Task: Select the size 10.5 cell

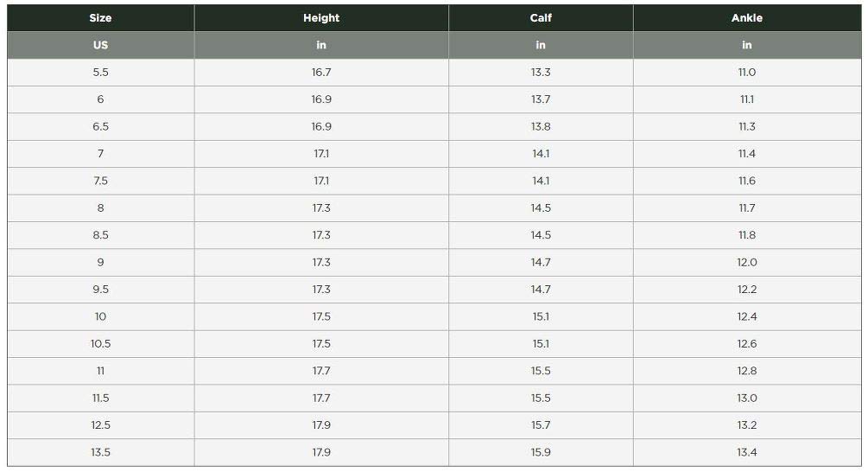Action: pyautogui.click(x=100, y=343)
